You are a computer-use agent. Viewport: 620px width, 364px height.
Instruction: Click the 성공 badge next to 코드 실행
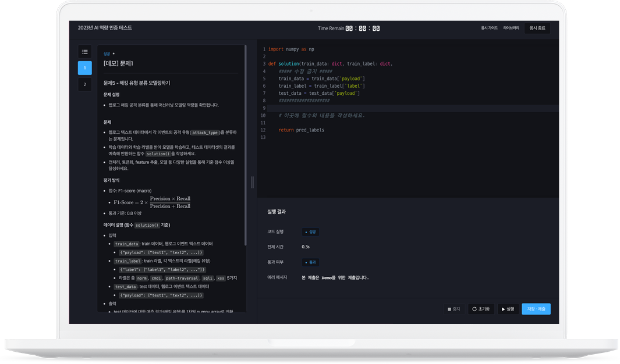click(310, 232)
